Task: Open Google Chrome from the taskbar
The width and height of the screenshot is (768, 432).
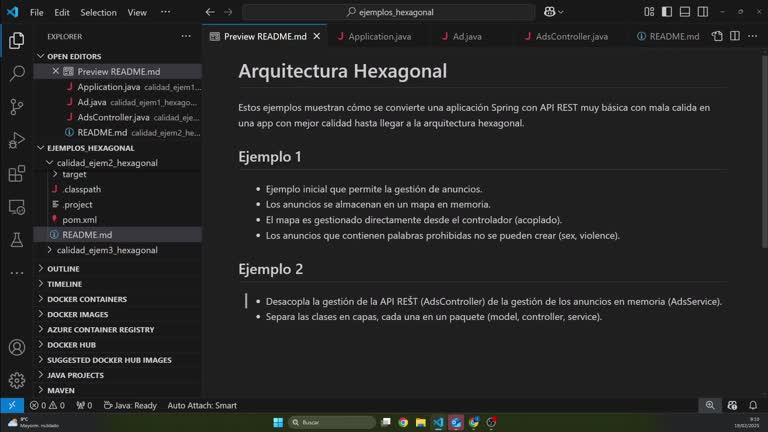Action: click(x=403, y=422)
